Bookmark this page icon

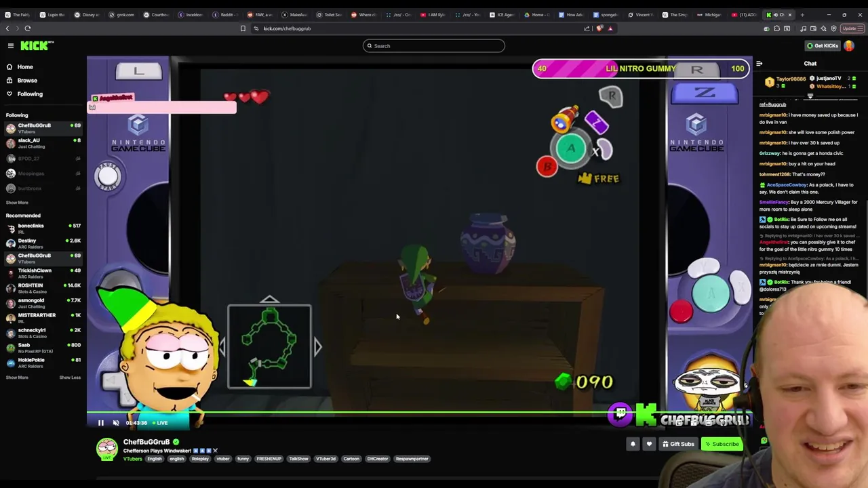[x=243, y=28]
